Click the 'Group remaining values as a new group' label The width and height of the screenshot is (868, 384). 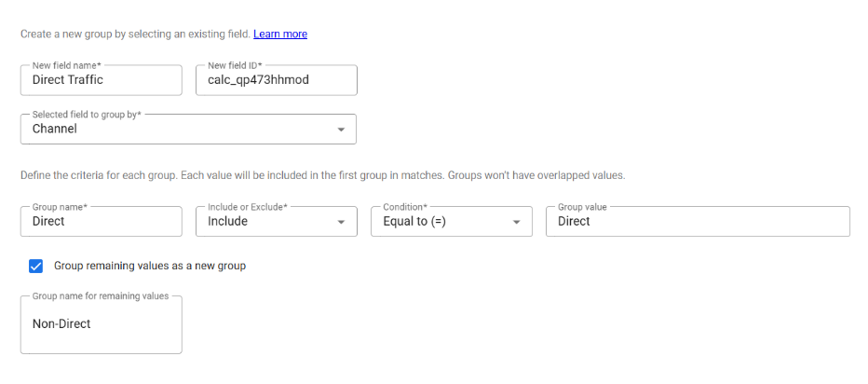150,266
